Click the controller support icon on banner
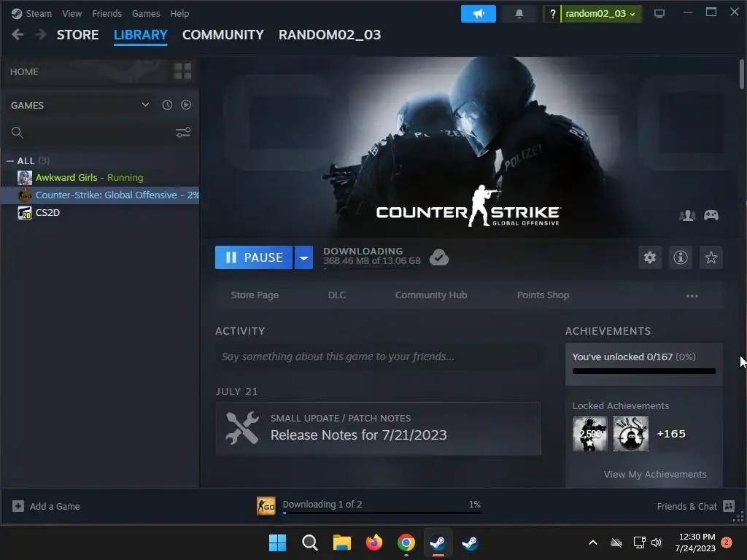 [x=711, y=215]
